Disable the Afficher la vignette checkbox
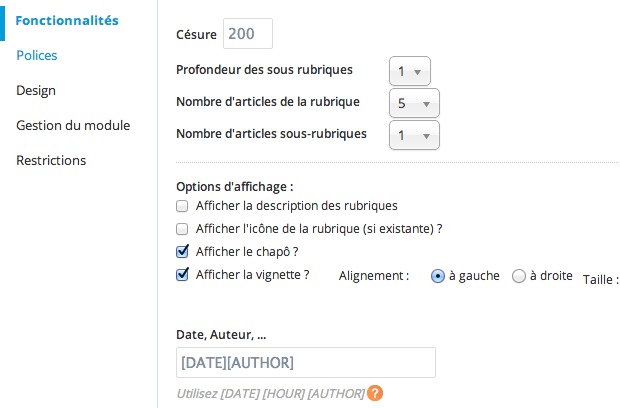620x408 pixels. (x=182, y=275)
